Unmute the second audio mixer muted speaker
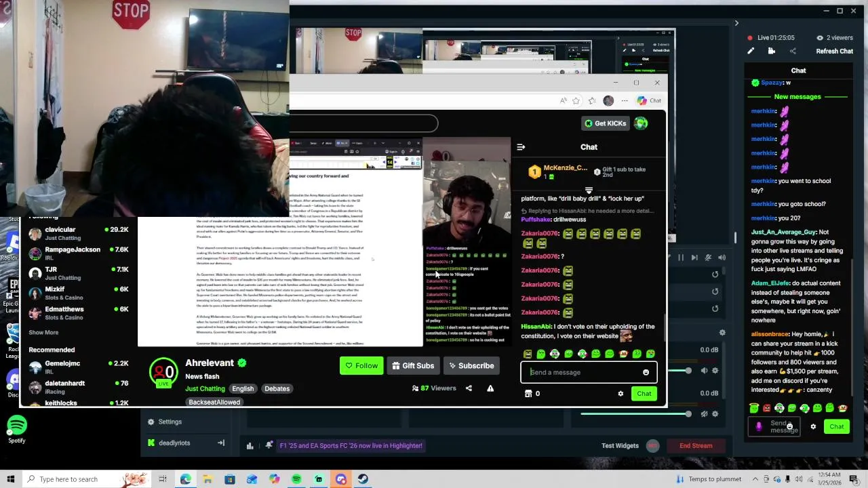868x488 pixels. click(x=704, y=414)
